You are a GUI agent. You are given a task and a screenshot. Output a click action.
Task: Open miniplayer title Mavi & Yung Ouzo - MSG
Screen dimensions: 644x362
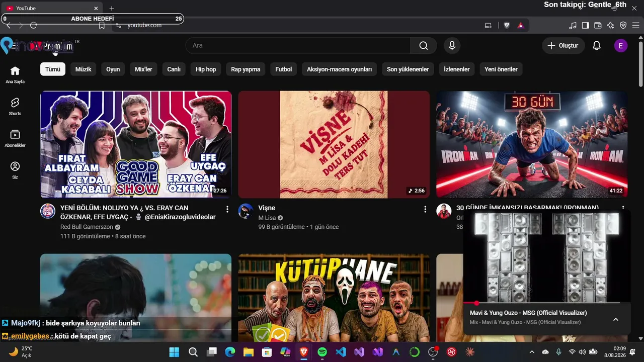click(x=528, y=313)
